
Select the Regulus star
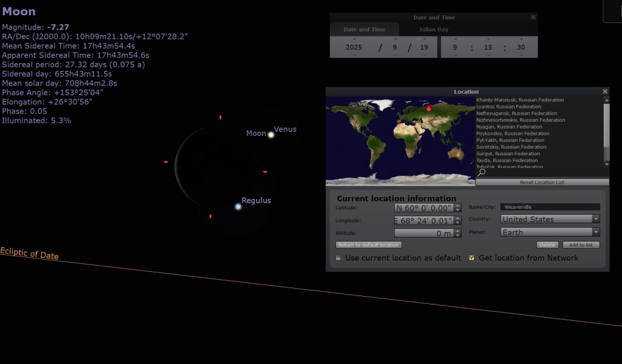tap(238, 207)
